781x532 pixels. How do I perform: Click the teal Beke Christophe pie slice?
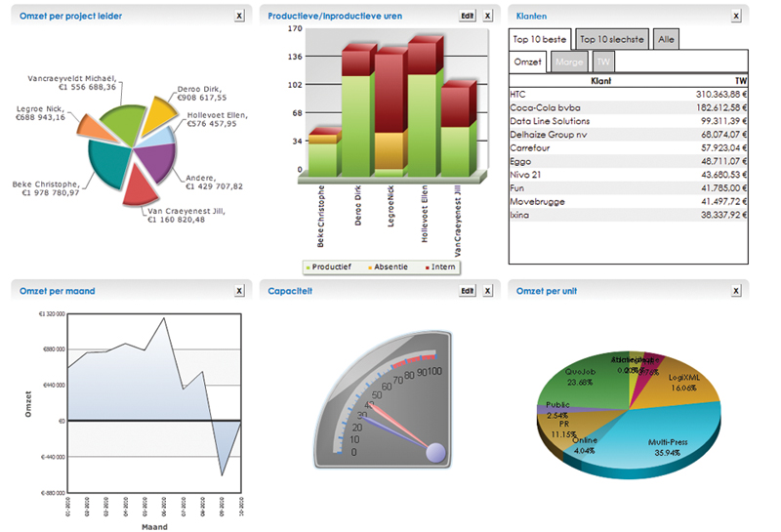point(108,163)
